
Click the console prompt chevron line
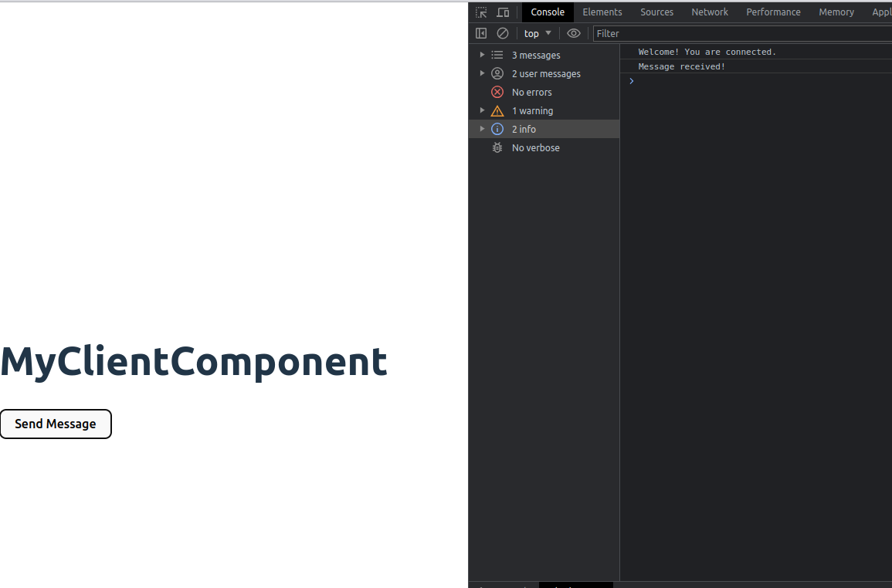point(756,81)
